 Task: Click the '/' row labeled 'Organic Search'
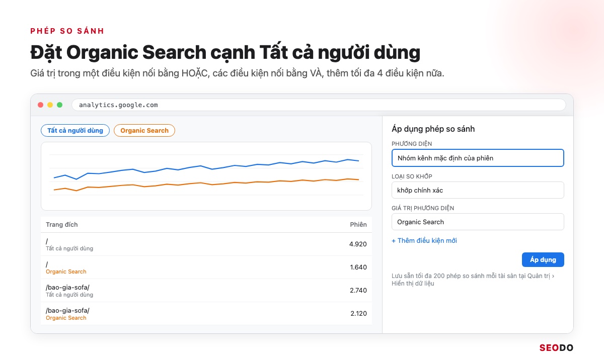coord(206,267)
